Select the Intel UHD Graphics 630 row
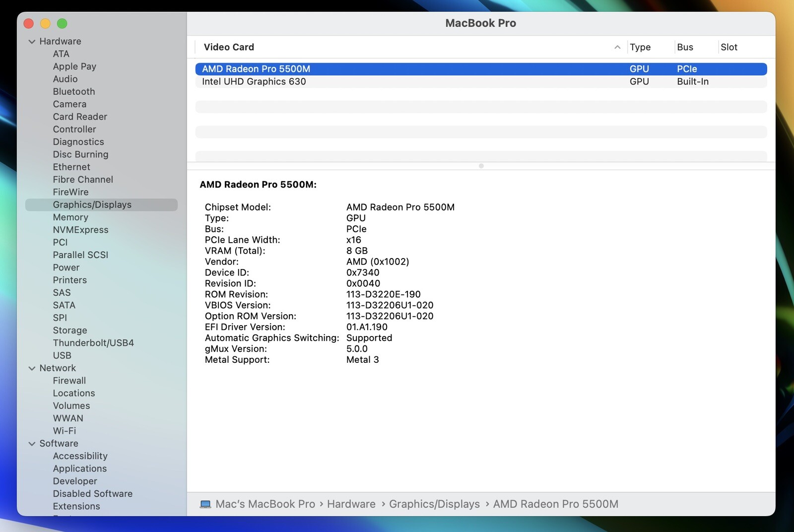794x532 pixels. [x=481, y=81]
